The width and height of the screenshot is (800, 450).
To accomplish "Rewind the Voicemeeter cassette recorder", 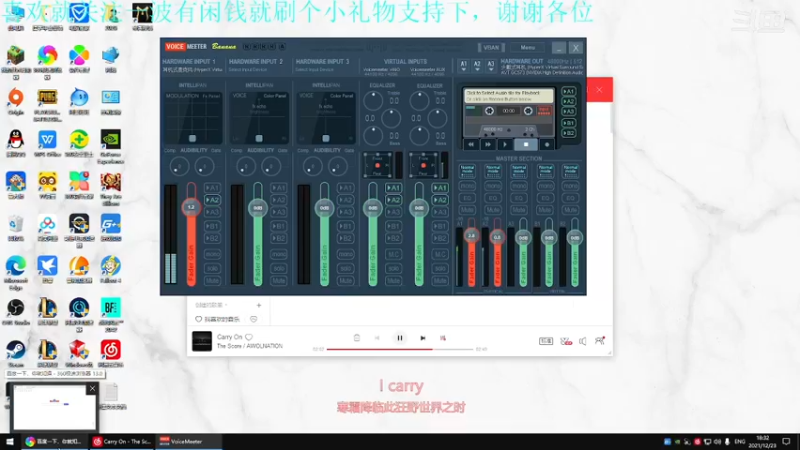I will pos(471,144).
